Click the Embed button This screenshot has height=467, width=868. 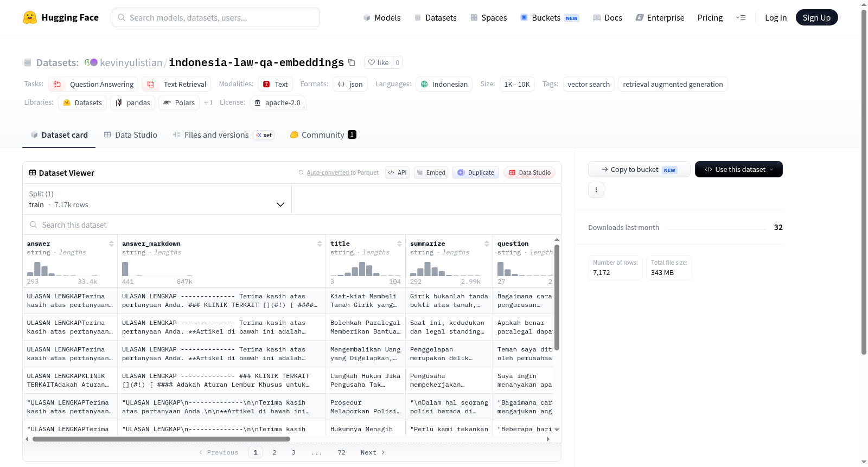(431, 172)
